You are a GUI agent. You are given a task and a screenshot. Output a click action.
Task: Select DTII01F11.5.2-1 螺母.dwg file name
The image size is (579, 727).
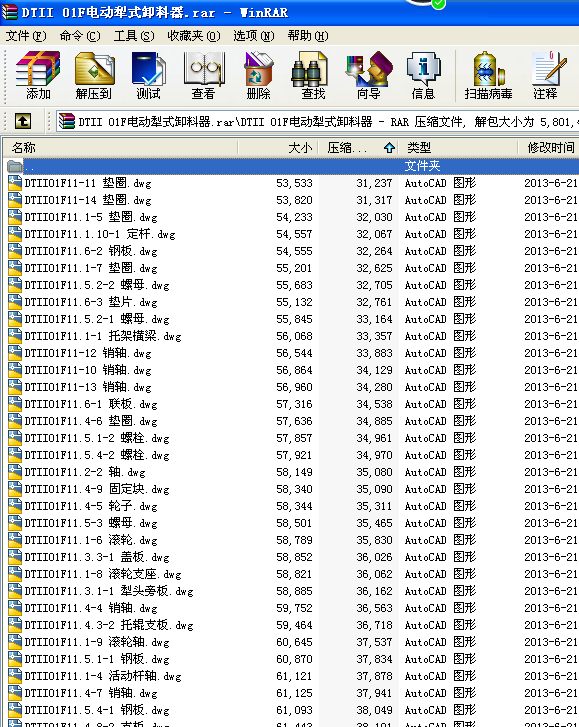click(97, 319)
